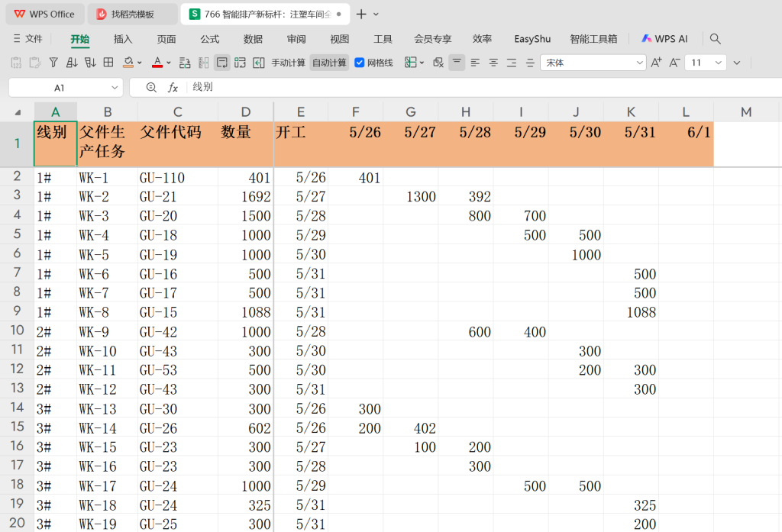
Task: Switch to the 找稻壳模板 tab
Action: [132, 14]
